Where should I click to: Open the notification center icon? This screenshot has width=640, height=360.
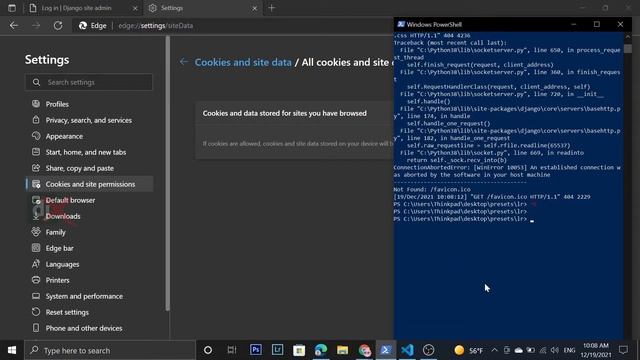623,350
